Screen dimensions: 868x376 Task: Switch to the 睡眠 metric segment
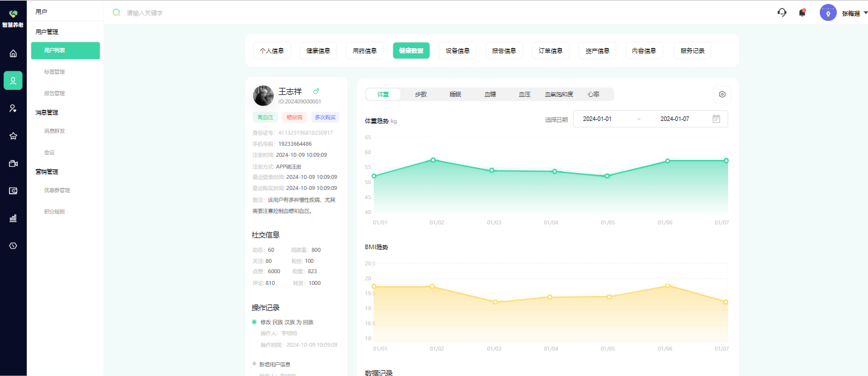coord(455,94)
